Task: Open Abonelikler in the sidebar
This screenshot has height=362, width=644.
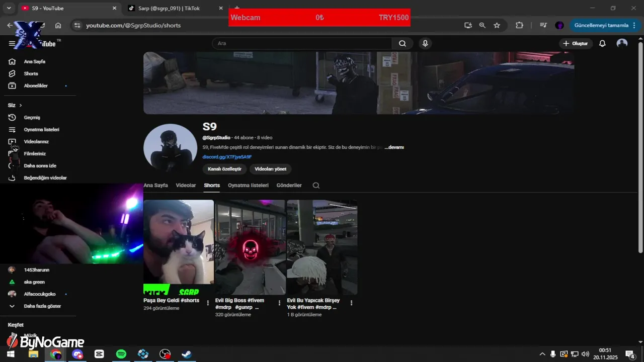Action: pyautogui.click(x=36, y=85)
